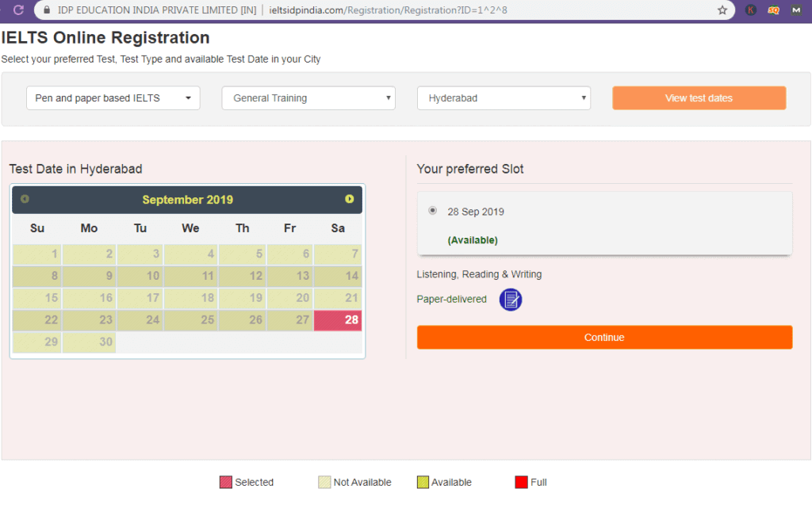Screen dimensions: 812x512
Task: Click the padlock site security icon
Action: point(47,10)
